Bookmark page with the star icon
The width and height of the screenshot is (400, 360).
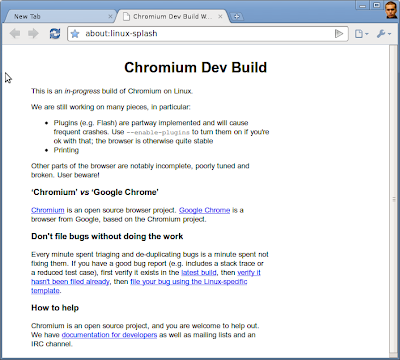(x=75, y=34)
